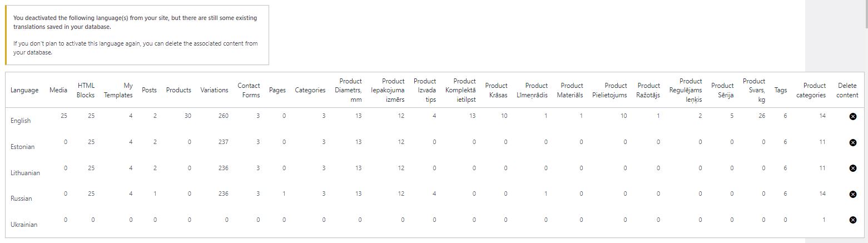The image size is (868, 243).
Task: Click the Russian Pages value 1
Action: pyautogui.click(x=284, y=194)
